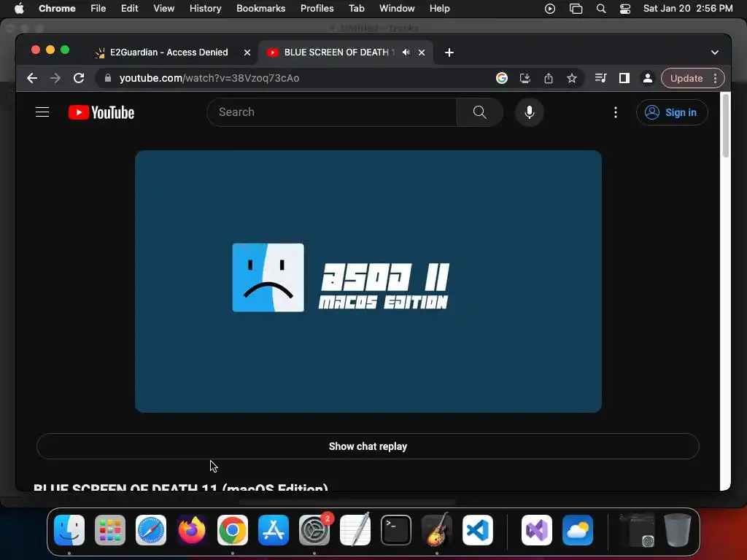Install app via the address bar icon
The width and height of the screenshot is (747, 560).
coord(525,78)
